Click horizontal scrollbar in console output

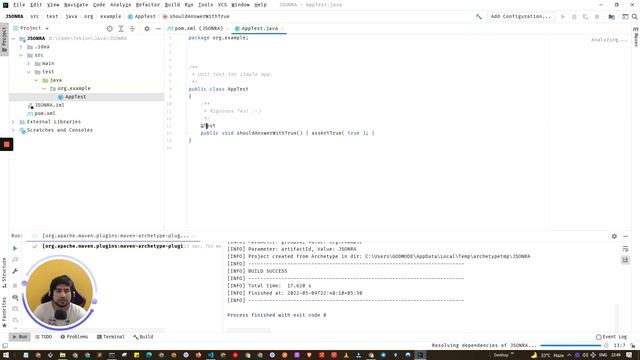[x=249, y=330]
